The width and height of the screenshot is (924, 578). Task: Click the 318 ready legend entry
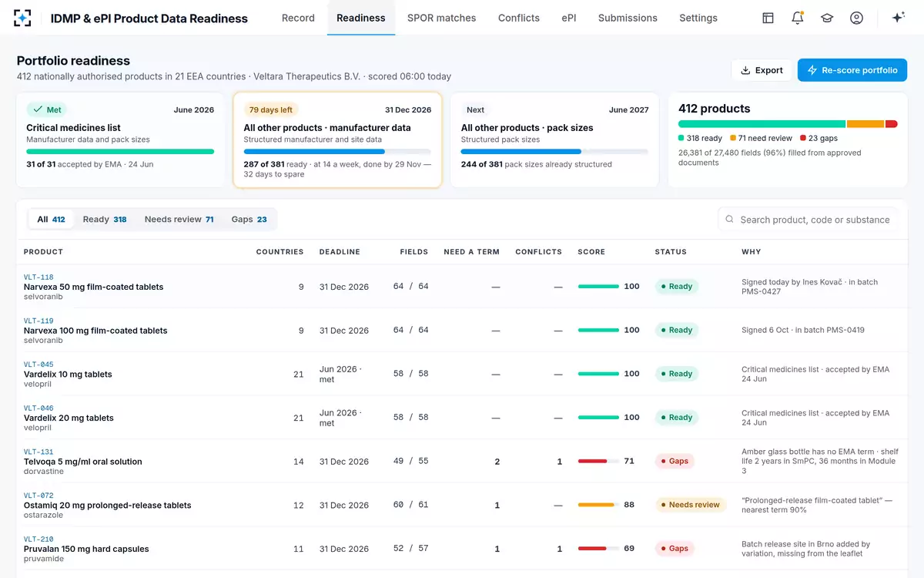coord(701,139)
